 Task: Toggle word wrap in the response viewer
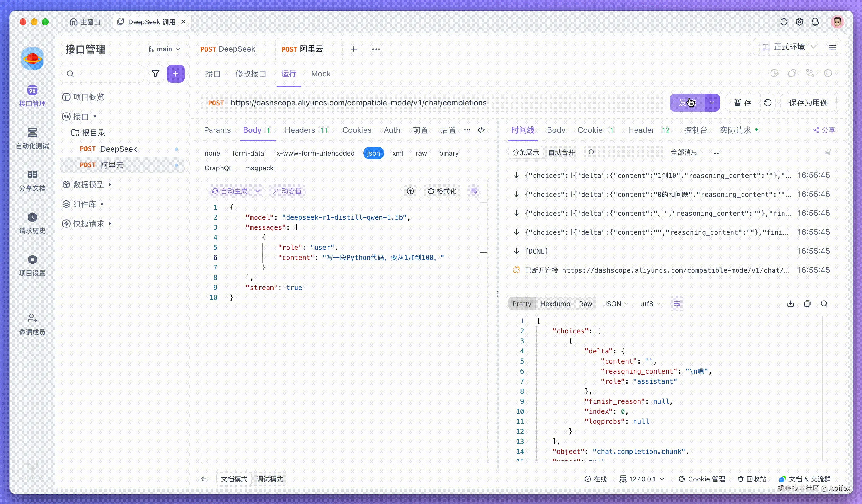click(x=677, y=304)
